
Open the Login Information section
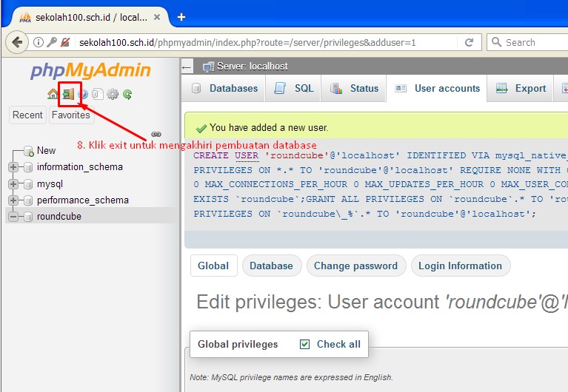point(460,266)
